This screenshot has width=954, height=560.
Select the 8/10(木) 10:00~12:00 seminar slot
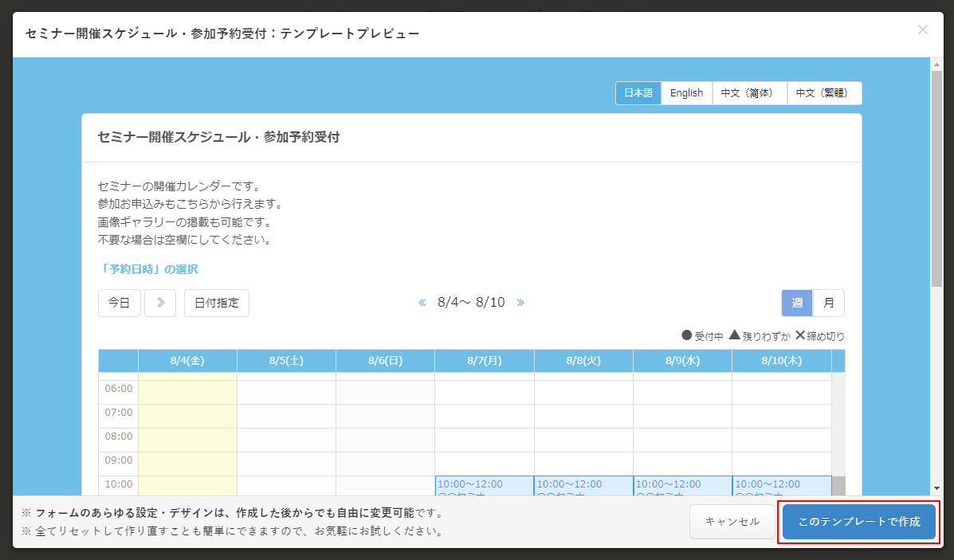click(x=781, y=485)
